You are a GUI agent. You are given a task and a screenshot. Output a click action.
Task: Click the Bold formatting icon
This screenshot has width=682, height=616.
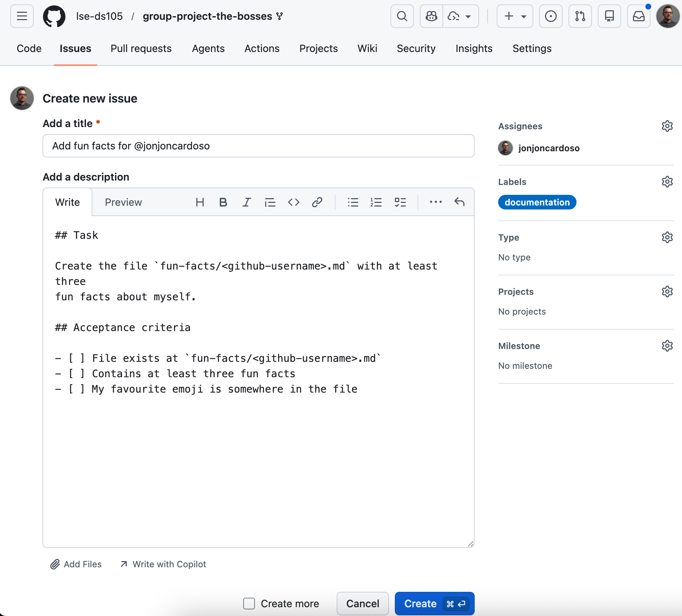coord(223,202)
